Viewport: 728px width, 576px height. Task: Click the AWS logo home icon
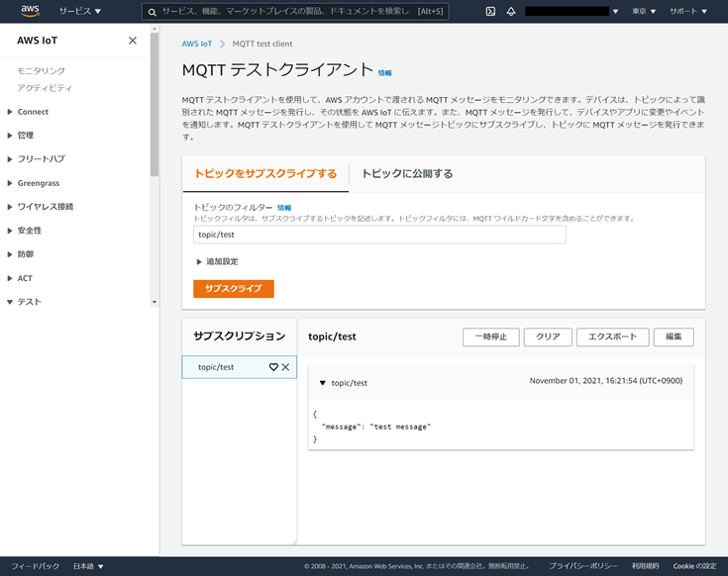pyautogui.click(x=30, y=11)
